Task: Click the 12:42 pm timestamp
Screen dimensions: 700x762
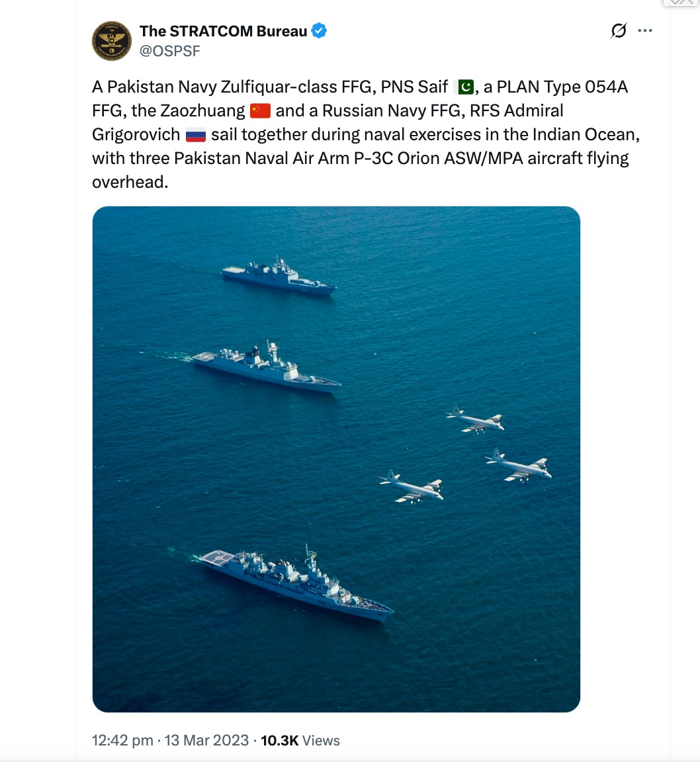Action: pyautogui.click(x=122, y=740)
